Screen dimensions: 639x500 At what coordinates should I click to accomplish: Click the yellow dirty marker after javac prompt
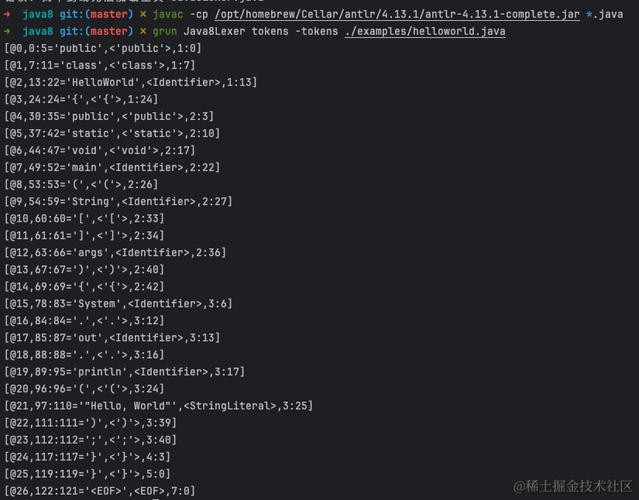coord(143,14)
